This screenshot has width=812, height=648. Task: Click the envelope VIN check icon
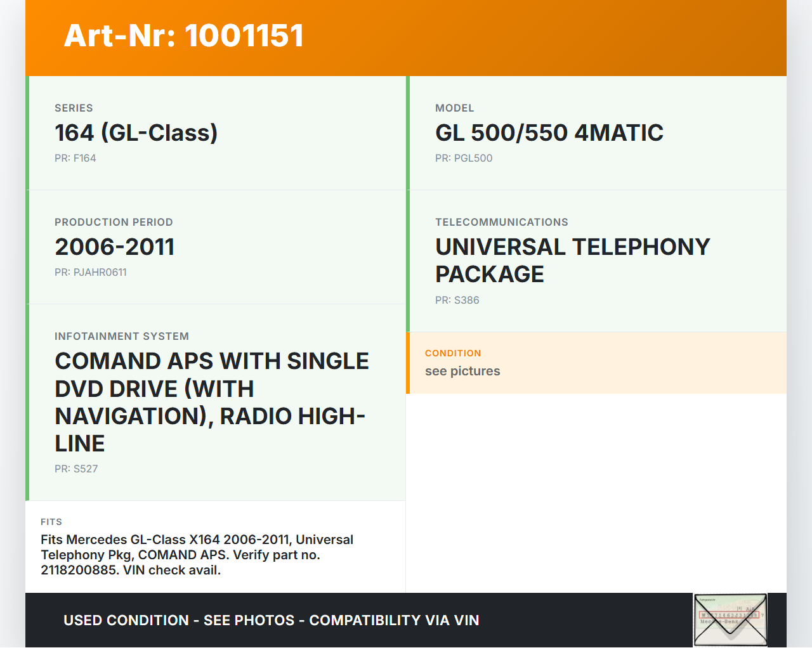pos(730,619)
